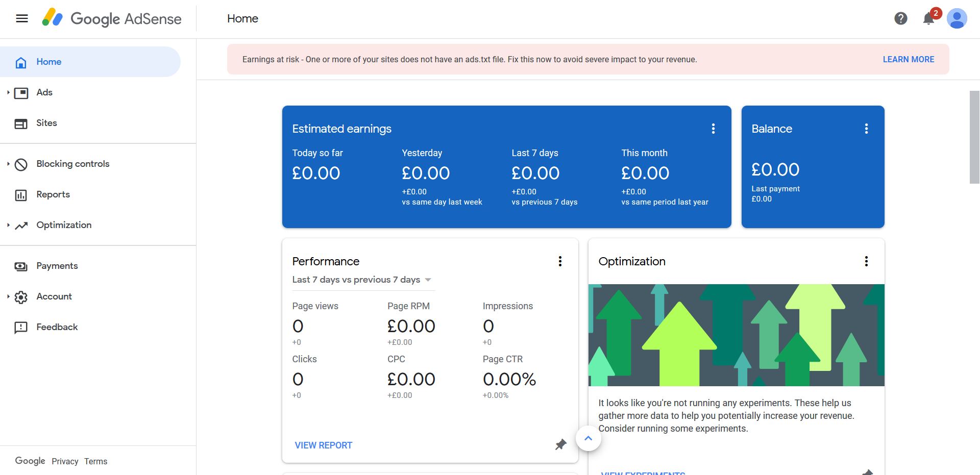
Task: Click the Home page title in header
Action: pyautogui.click(x=242, y=19)
